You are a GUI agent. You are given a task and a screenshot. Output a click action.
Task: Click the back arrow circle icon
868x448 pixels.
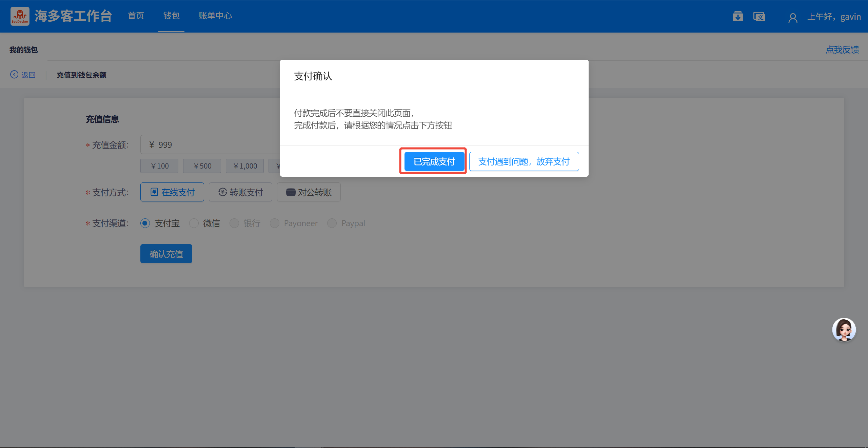(14, 75)
